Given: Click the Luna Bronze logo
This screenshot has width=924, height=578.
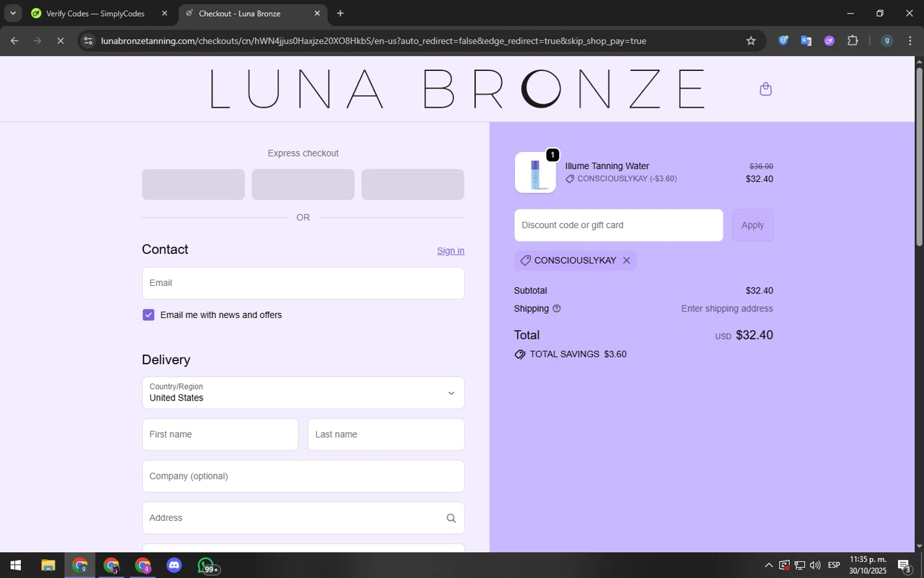Looking at the screenshot, I should tap(457, 89).
